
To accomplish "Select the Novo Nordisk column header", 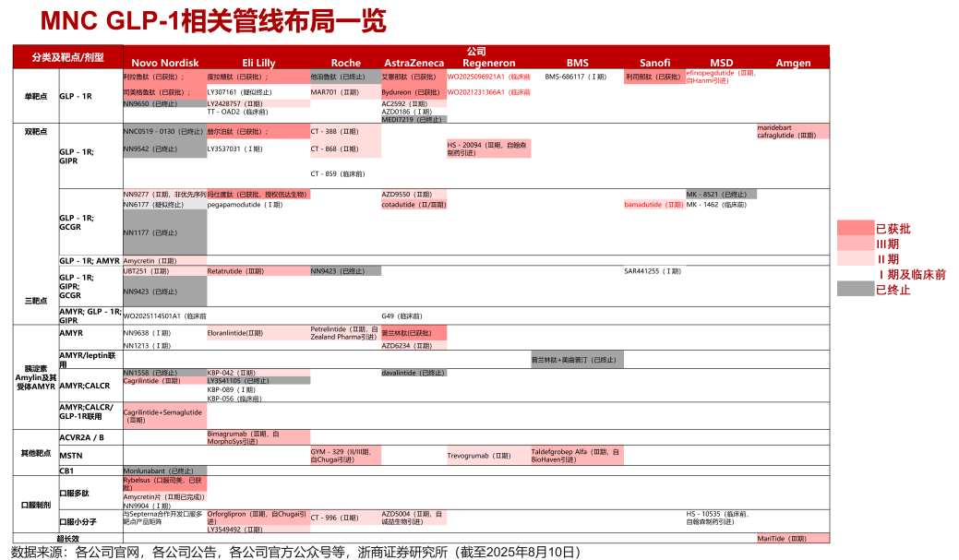I will pos(164,63).
